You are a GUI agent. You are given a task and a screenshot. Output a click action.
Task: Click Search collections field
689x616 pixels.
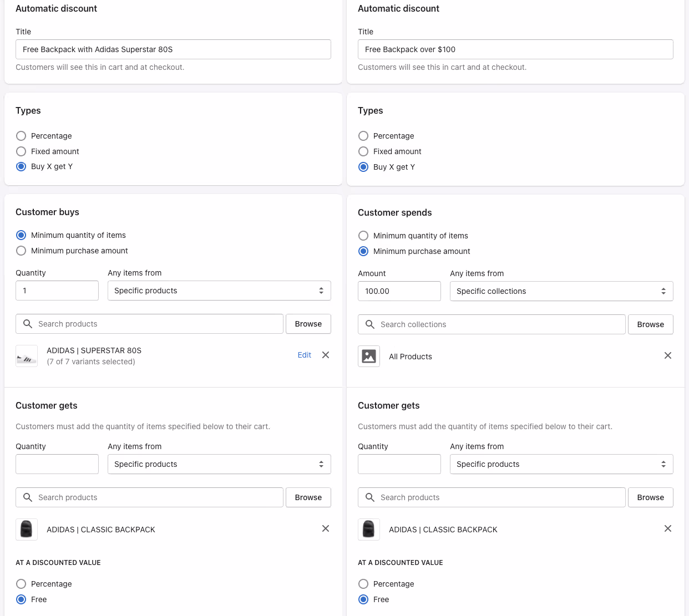(492, 324)
